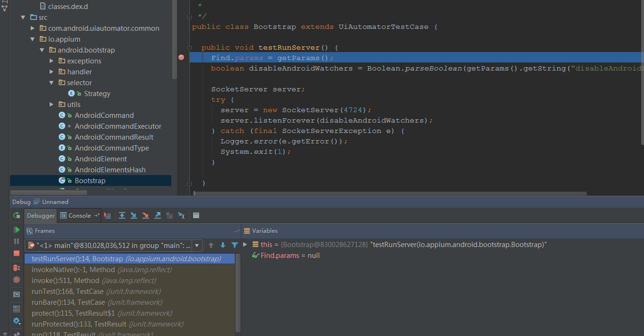This screenshot has height=336, width=644.
Task: Switch to the Console tab
Action: point(79,215)
